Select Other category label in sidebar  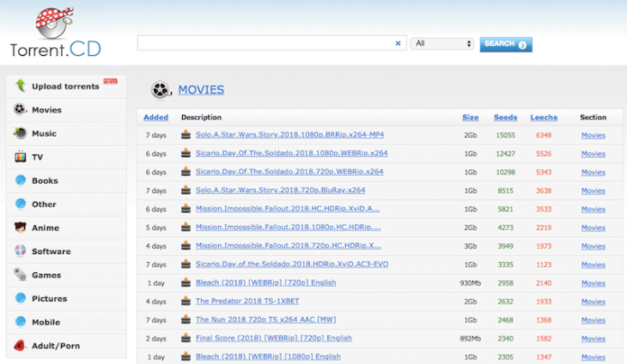[x=44, y=204]
